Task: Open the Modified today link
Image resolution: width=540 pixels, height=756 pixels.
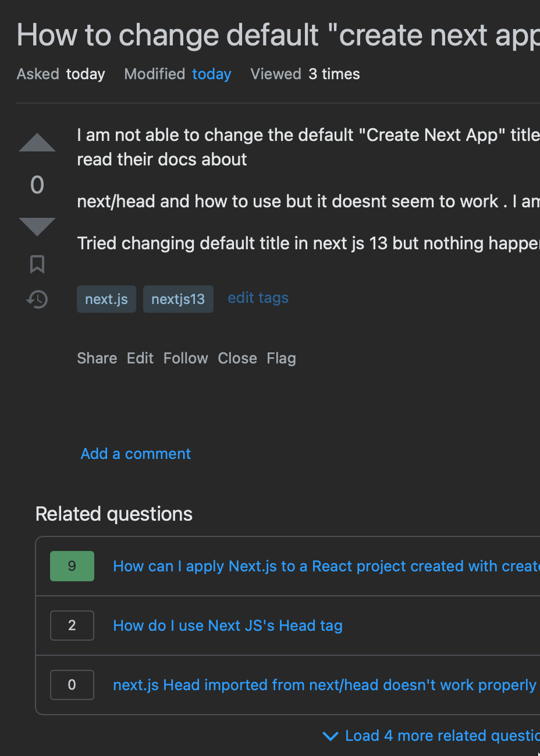Action: 211,74
